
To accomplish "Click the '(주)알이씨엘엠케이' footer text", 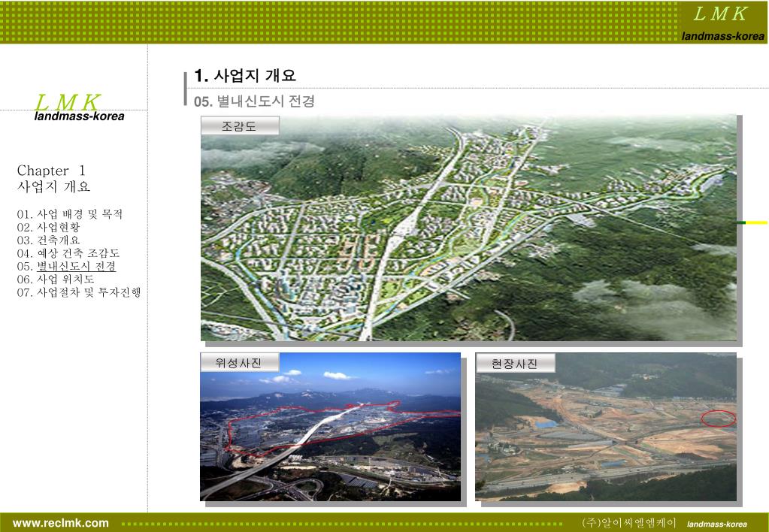I will click(x=629, y=523).
